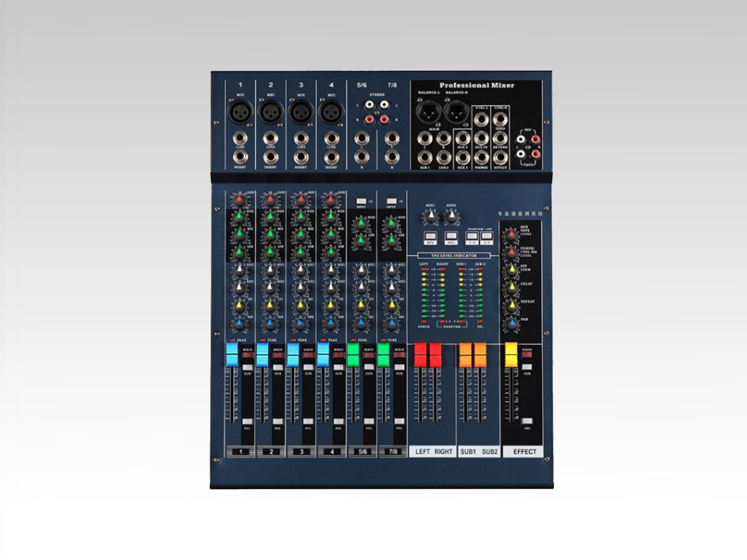Click the channel 5/6 blue BAL knob

tap(360, 323)
